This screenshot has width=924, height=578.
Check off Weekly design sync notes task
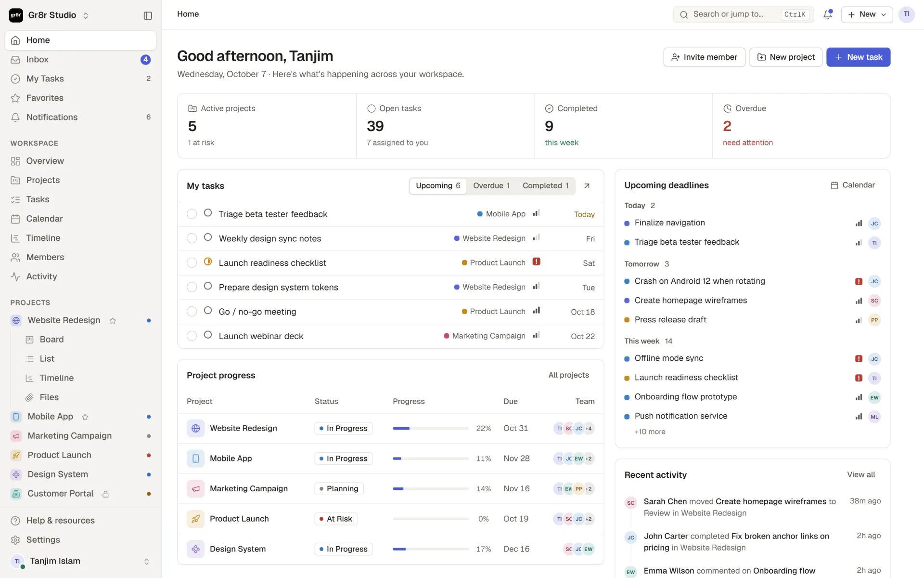point(192,238)
